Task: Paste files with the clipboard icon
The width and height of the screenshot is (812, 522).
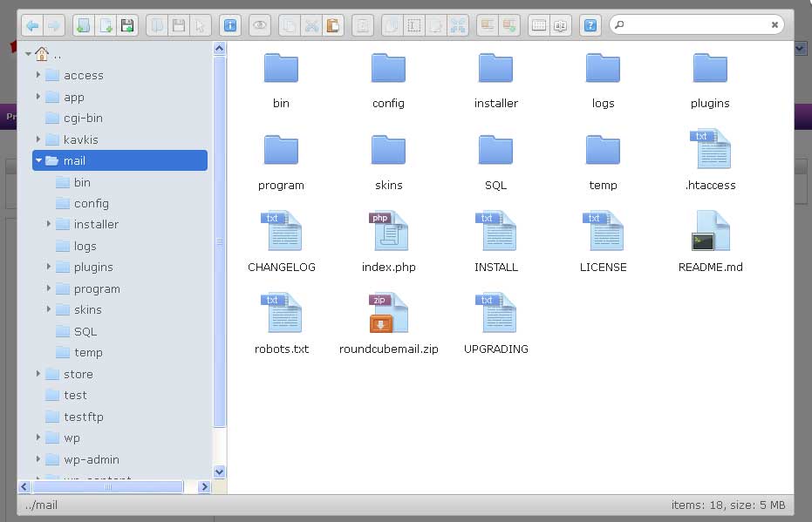Action: (x=333, y=25)
